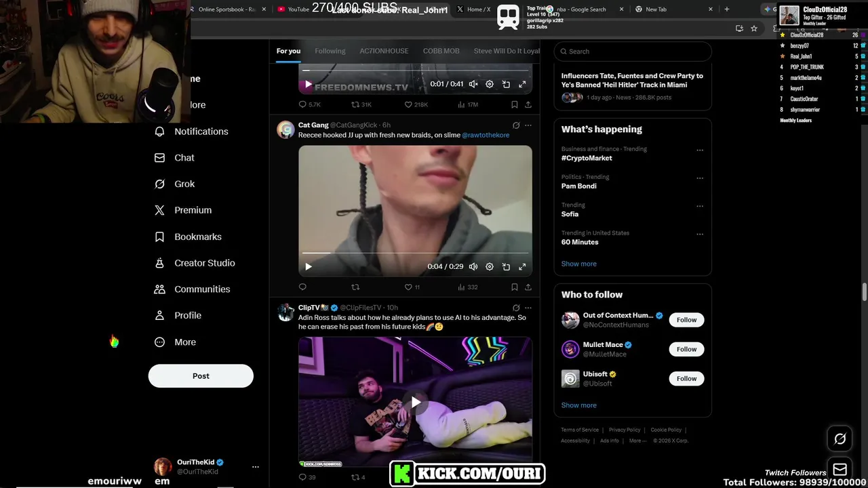The image size is (868, 488).
Task: Expand the footer More menu
Action: [637, 441]
